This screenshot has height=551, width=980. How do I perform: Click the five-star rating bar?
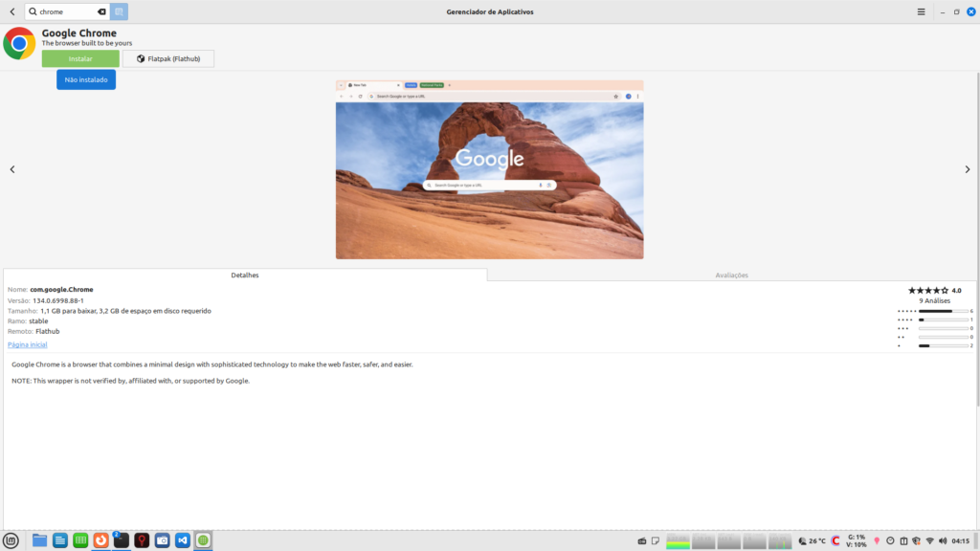[x=943, y=311]
